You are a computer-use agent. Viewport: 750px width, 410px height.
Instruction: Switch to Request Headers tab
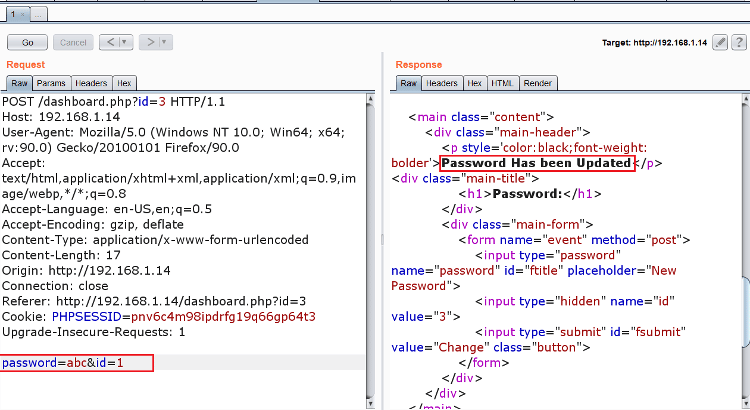pos(91,83)
